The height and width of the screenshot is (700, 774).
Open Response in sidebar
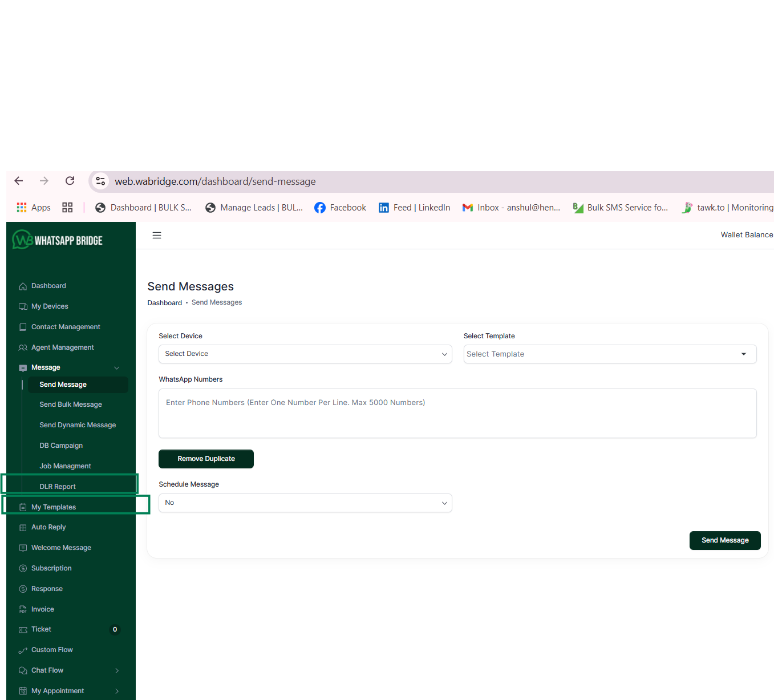(47, 589)
